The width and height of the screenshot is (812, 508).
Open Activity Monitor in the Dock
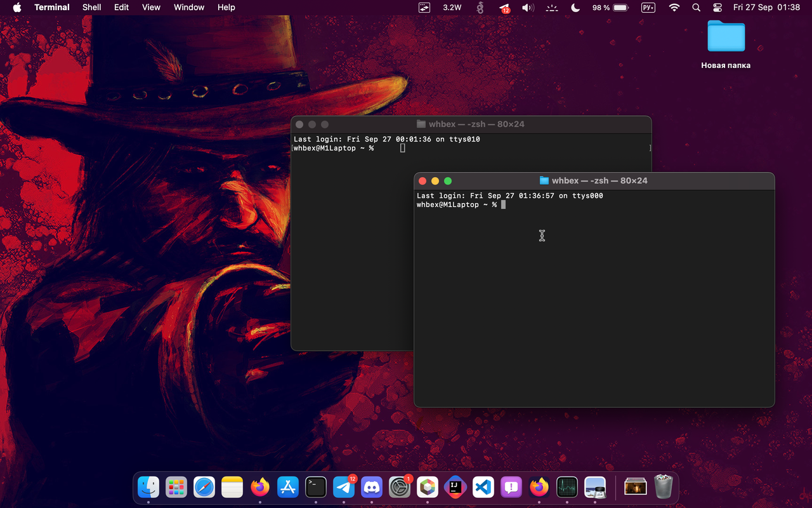567,488
